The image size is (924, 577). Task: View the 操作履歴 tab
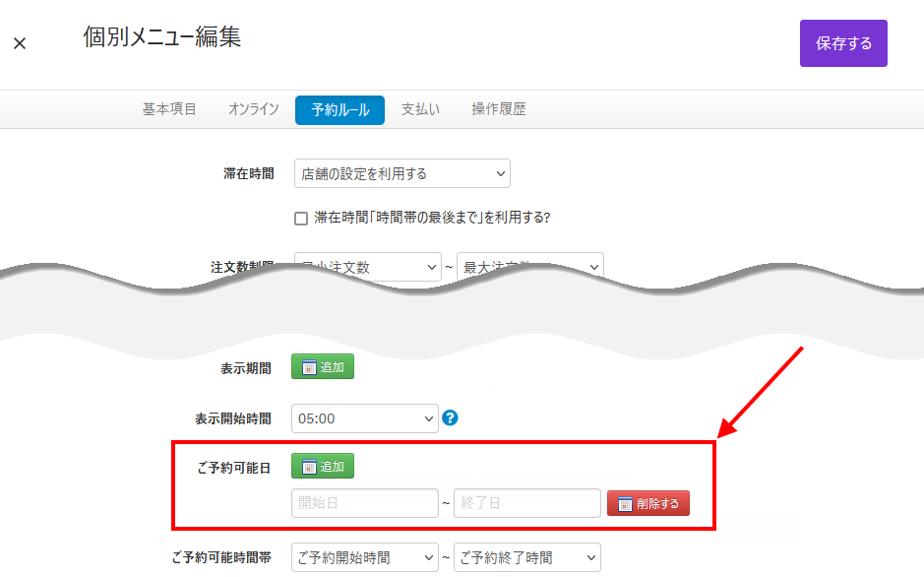tap(499, 109)
